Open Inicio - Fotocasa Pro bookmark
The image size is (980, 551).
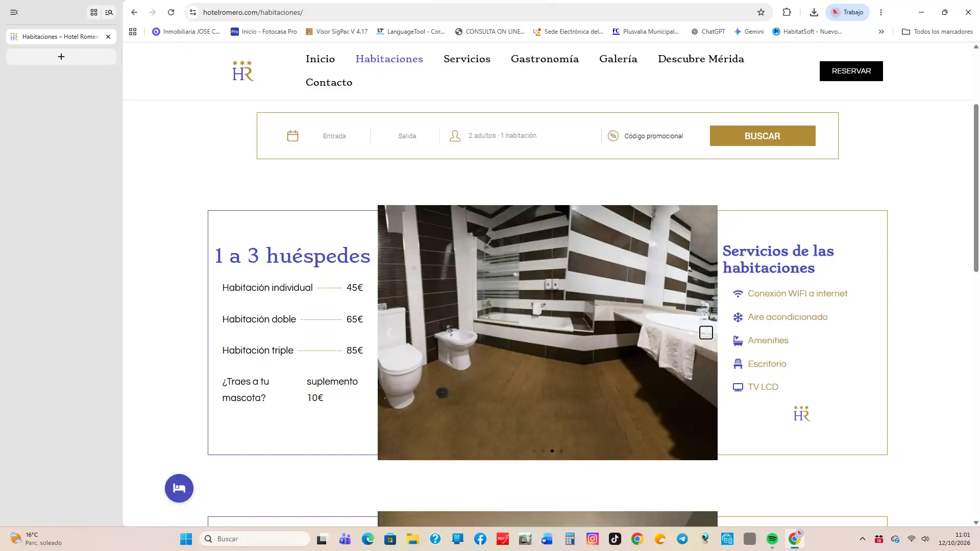[x=263, y=32]
